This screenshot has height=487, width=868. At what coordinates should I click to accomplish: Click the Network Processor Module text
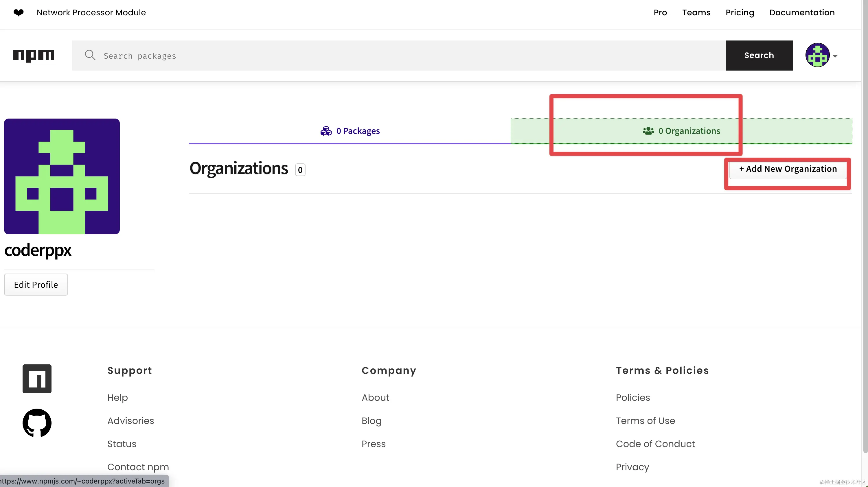(91, 12)
